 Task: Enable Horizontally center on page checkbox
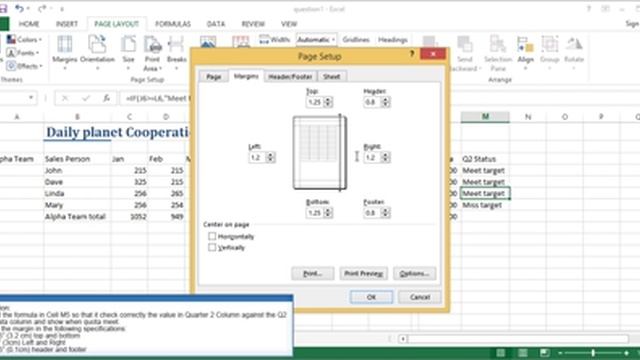(212, 236)
